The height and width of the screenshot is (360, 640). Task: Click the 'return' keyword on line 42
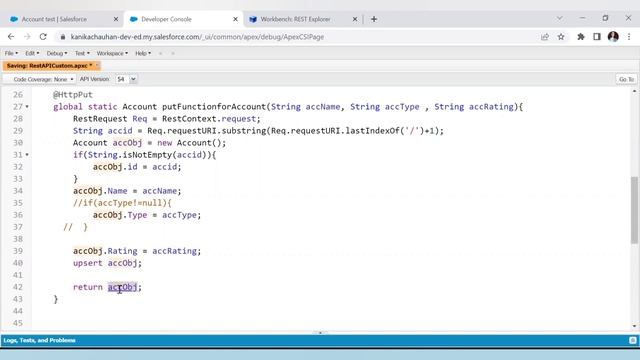coord(88,287)
